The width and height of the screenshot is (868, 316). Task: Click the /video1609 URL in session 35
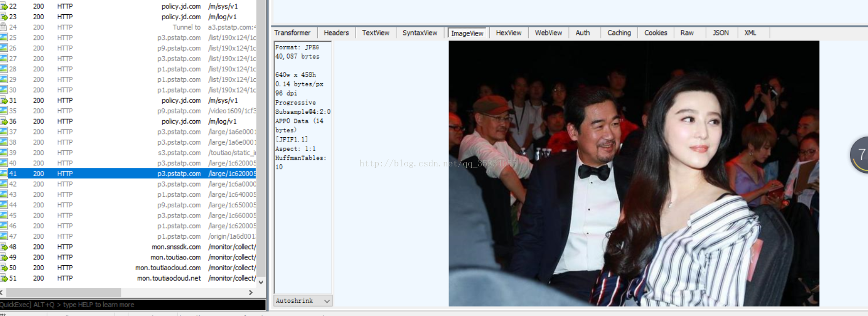[x=232, y=111]
